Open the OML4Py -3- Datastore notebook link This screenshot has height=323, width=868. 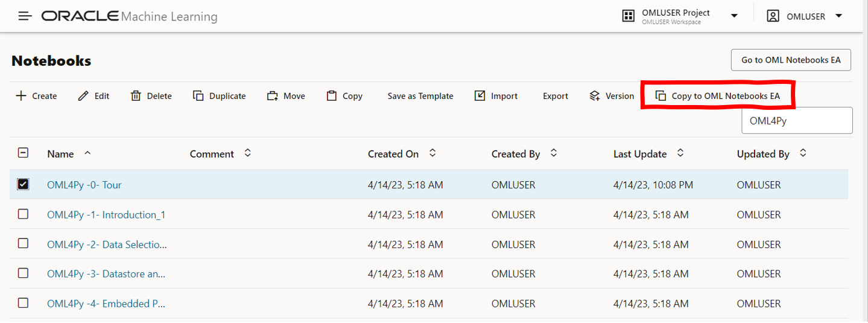click(106, 274)
